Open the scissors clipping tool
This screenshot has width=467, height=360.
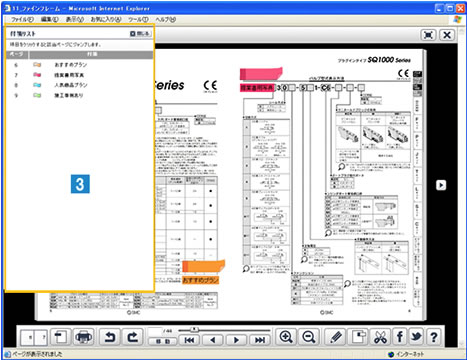[380, 337]
